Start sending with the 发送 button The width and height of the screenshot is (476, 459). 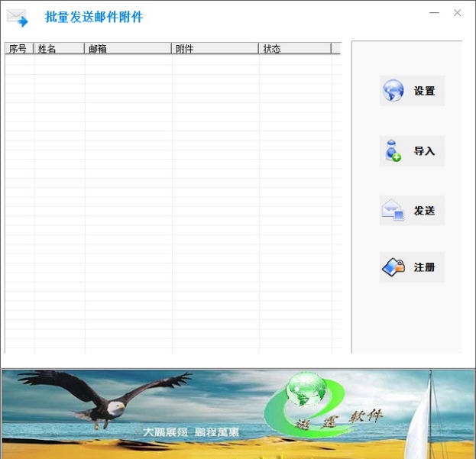click(x=412, y=210)
